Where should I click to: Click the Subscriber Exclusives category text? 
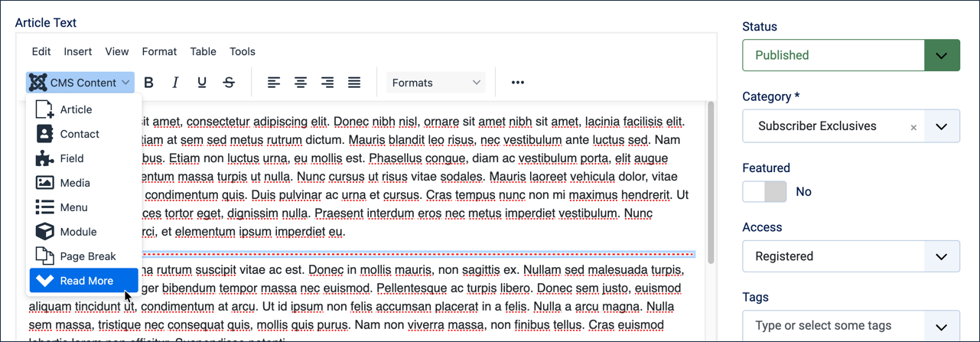tap(817, 126)
